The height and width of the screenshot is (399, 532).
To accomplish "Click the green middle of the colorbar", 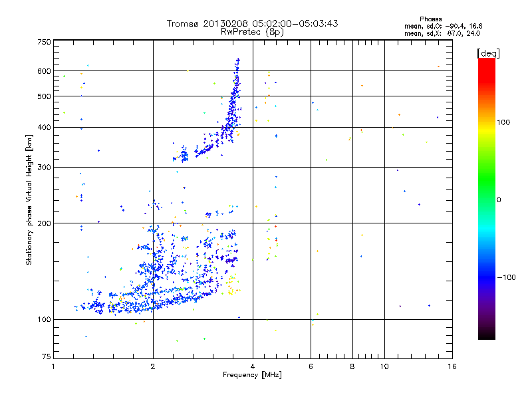I will pos(487,184).
